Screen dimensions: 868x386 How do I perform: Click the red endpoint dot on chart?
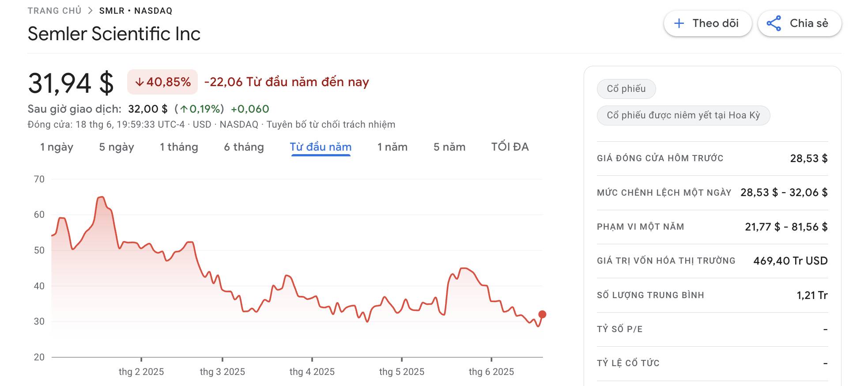(x=542, y=314)
